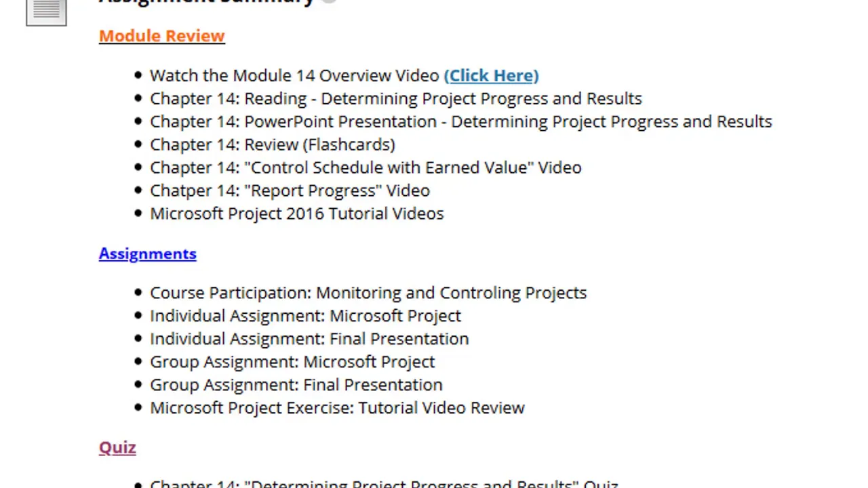Click Course Participation: Monitoring and Controling Projects
868x488 pixels.
(368, 293)
